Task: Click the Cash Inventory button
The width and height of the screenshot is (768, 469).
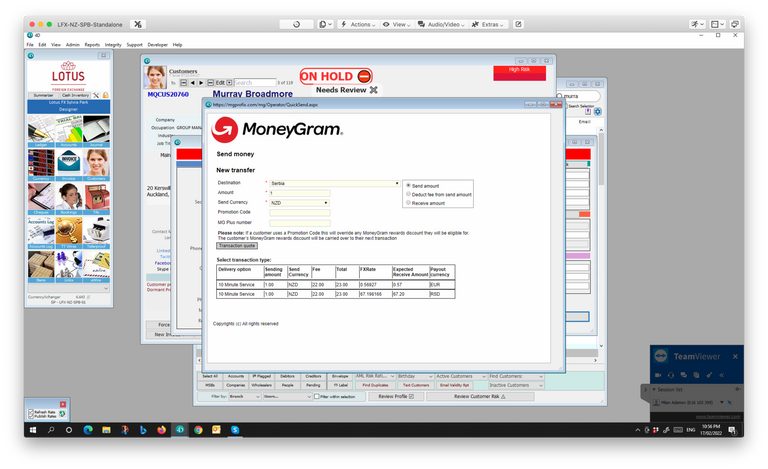Action: [75, 95]
